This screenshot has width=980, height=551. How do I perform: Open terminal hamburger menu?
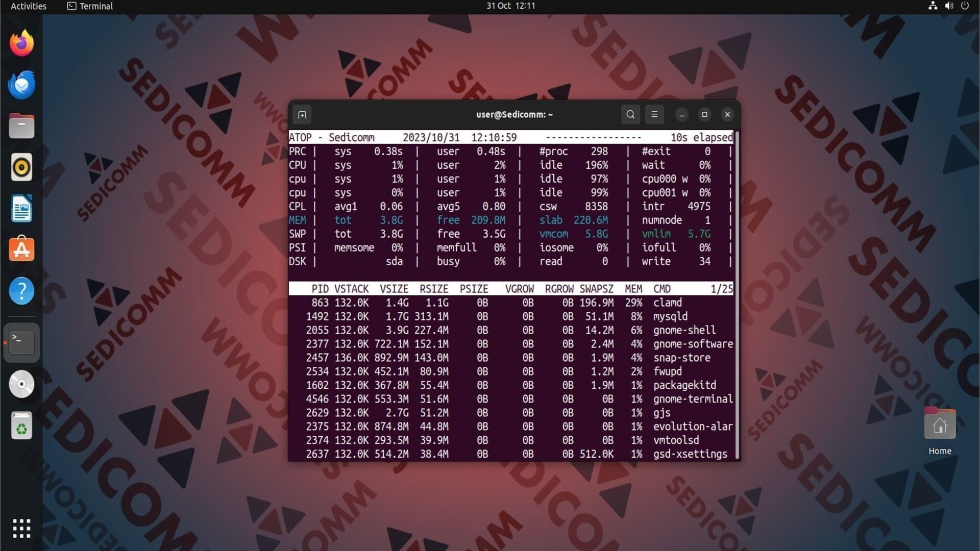tap(654, 115)
